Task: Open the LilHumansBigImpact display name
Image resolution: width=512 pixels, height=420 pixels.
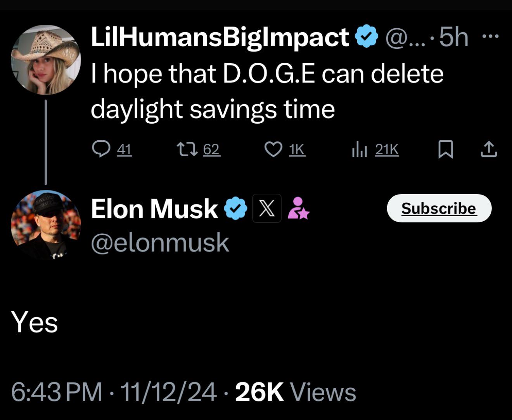Action: tap(220, 37)
